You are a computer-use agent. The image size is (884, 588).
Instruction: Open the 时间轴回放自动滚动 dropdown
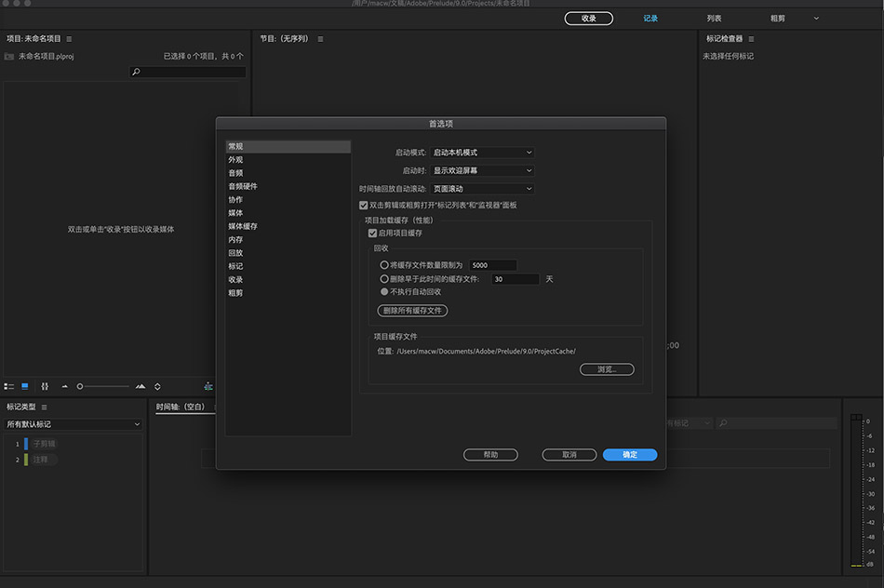[482, 188]
